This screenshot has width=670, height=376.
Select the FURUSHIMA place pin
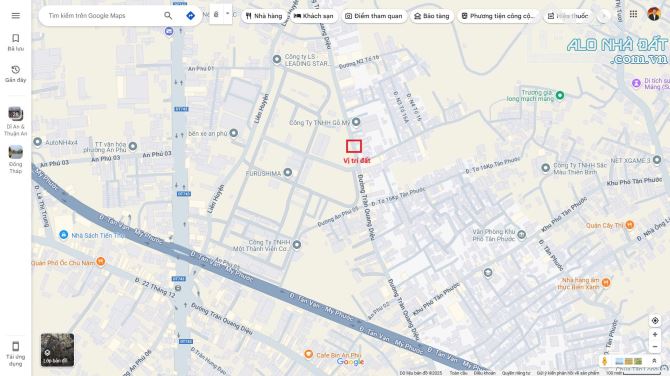(288, 173)
